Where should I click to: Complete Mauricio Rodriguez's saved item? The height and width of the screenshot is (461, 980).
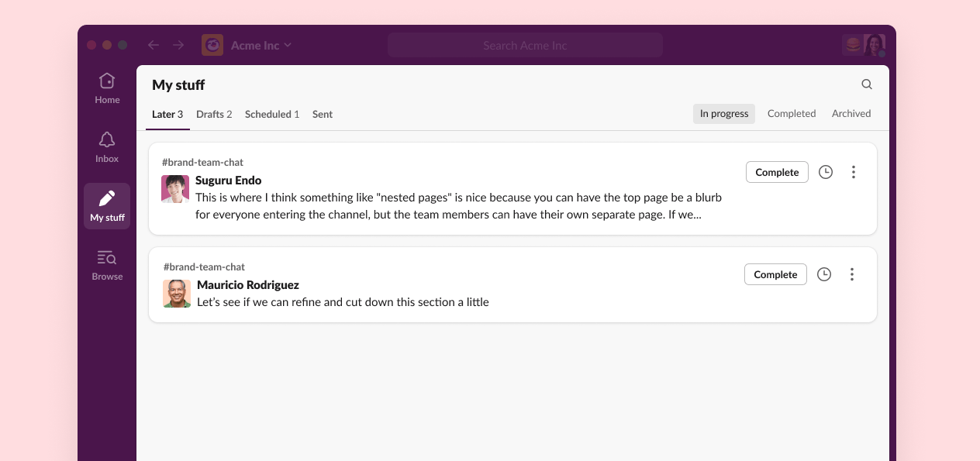[775, 274]
